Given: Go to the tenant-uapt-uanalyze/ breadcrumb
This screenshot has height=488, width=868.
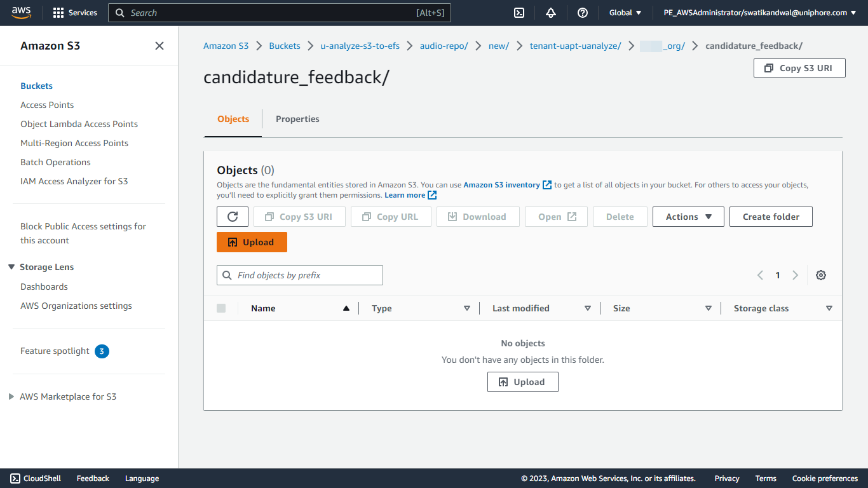Looking at the screenshot, I should click(576, 46).
